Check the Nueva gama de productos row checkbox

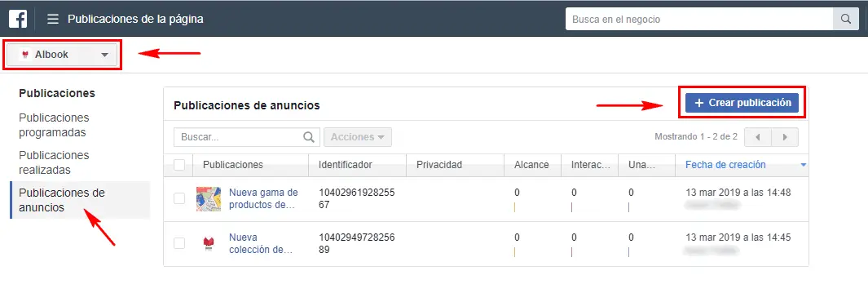pyautogui.click(x=179, y=198)
